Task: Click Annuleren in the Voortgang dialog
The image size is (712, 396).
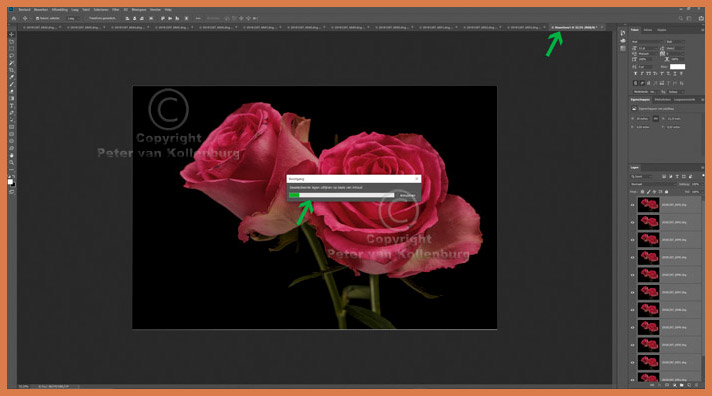Action: [x=407, y=195]
